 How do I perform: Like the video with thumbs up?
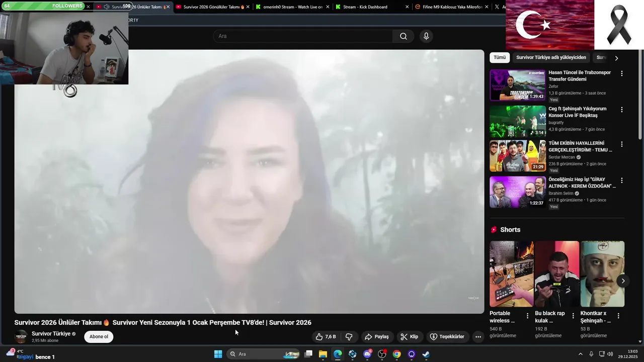pos(326,337)
